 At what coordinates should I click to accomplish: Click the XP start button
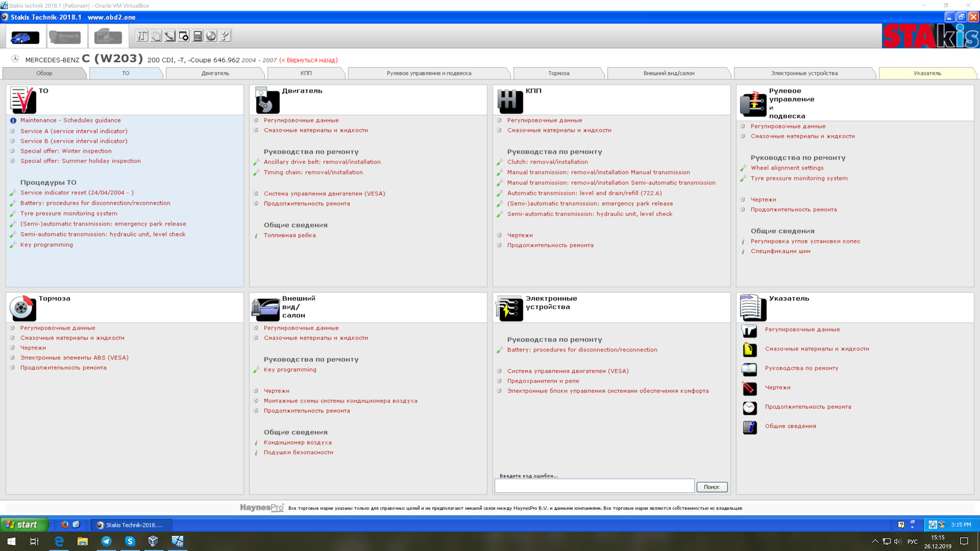[24, 525]
